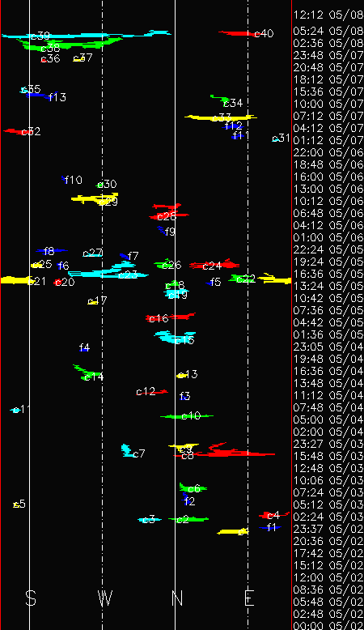This screenshot has height=630, width=364.
Task: Select the green c6 event marker
Action: (x=193, y=487)
